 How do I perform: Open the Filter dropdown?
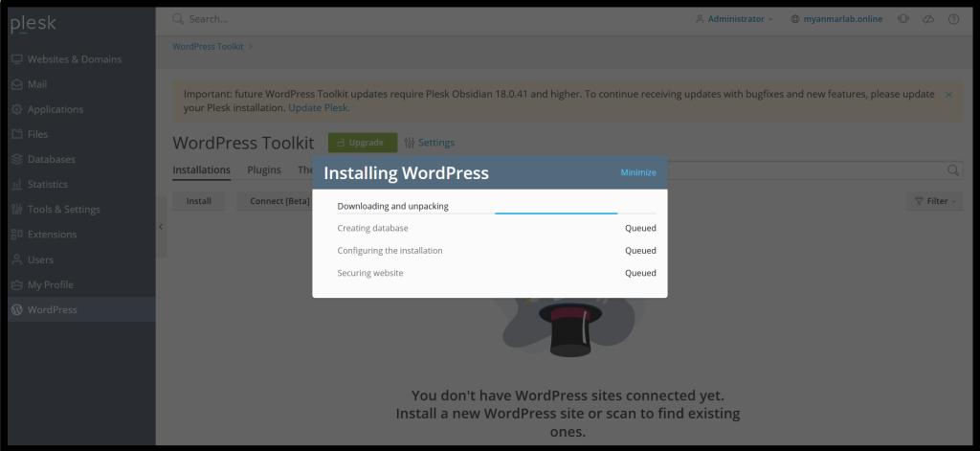(935, 201)
